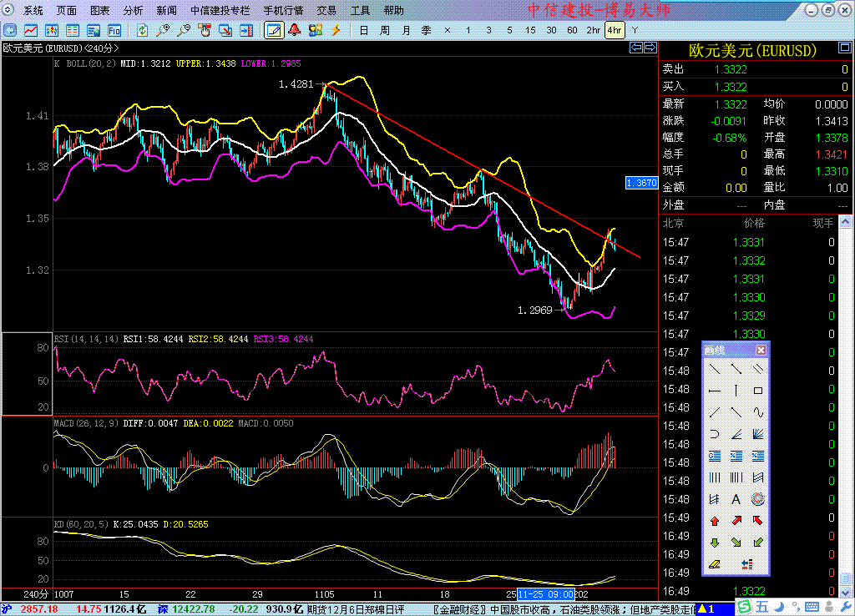Viewport: 855px width, 616px height.
Task: Switch to the 4hr timeframe
Action: (615, 30)
